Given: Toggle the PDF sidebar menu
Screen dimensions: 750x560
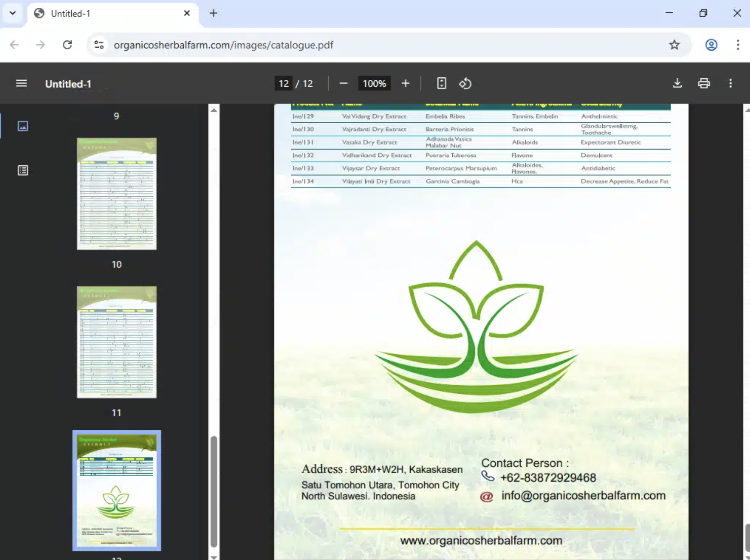Looking at the screenshot, I should (x=21, y=83).
